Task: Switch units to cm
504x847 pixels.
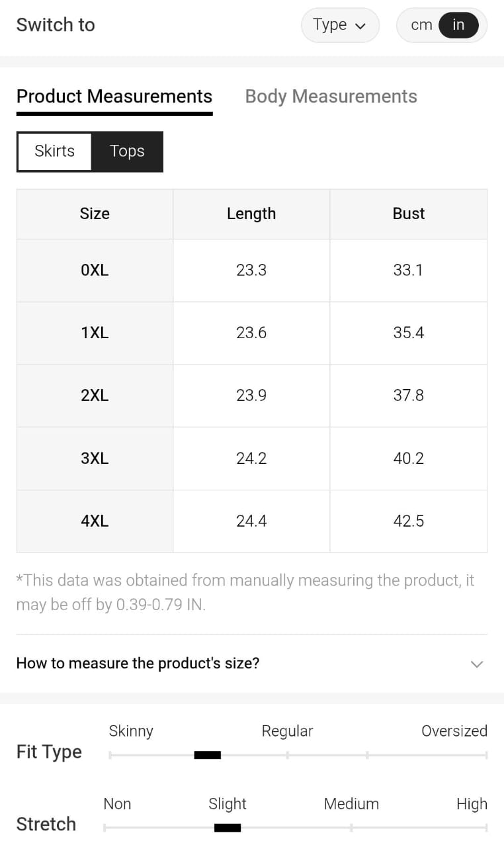Action: (x=421, y=26)
